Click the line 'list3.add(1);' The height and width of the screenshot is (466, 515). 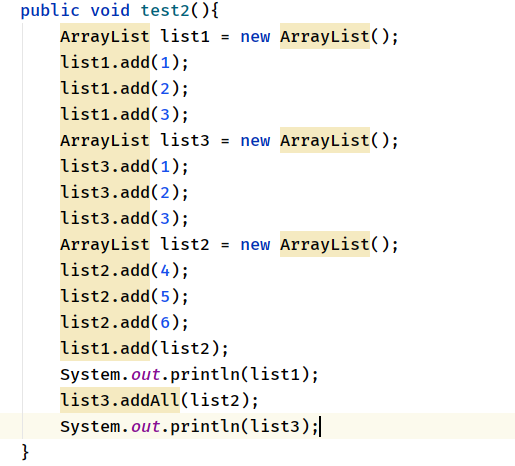(124, 167)
